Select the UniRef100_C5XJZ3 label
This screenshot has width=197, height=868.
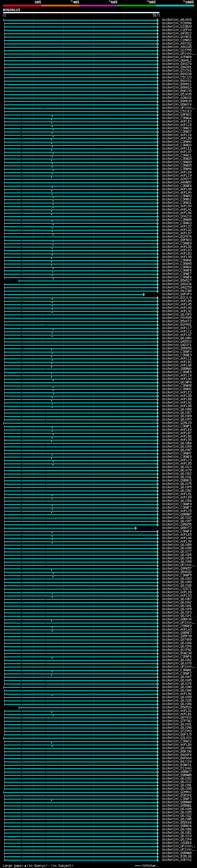pos(177,78)
